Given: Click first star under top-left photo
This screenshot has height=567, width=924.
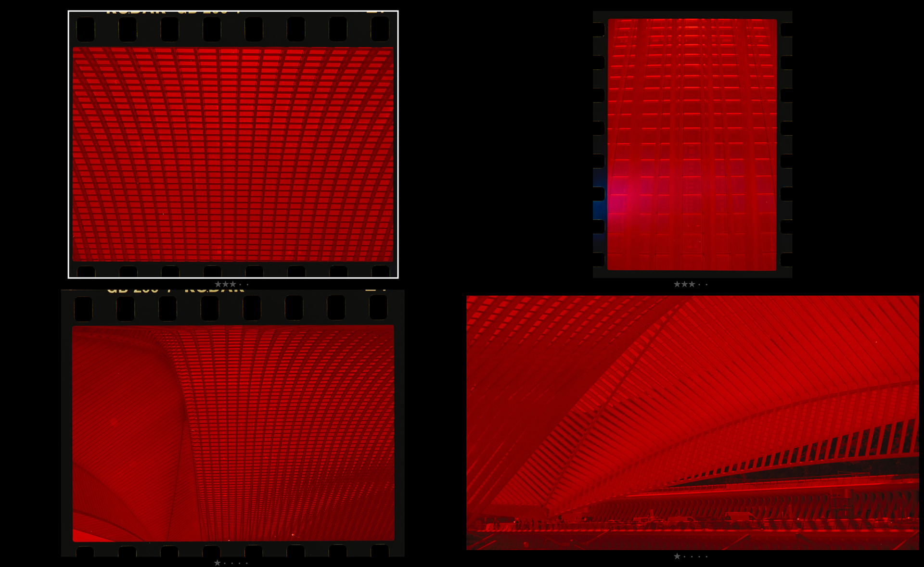Looking at the screenshot, I should pos(218,284).
